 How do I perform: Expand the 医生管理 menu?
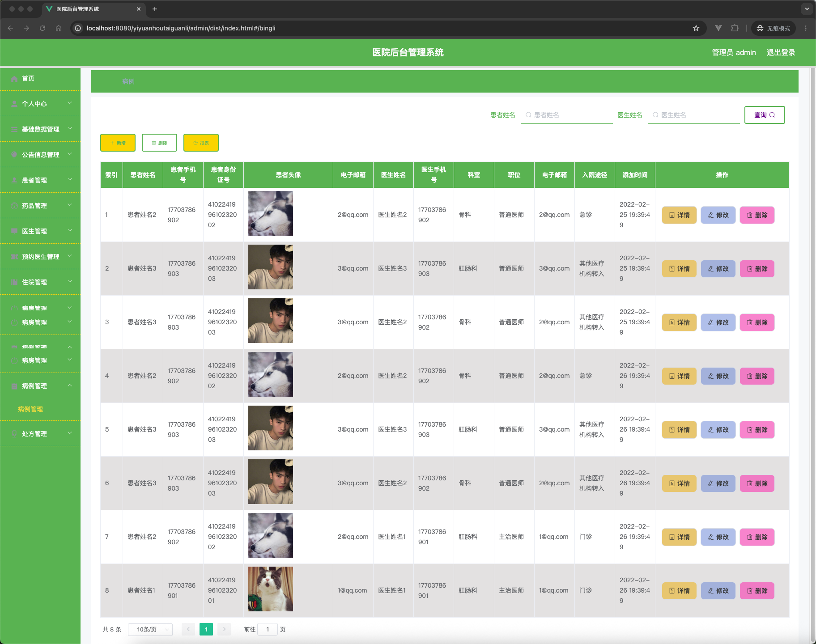(40, 231)
